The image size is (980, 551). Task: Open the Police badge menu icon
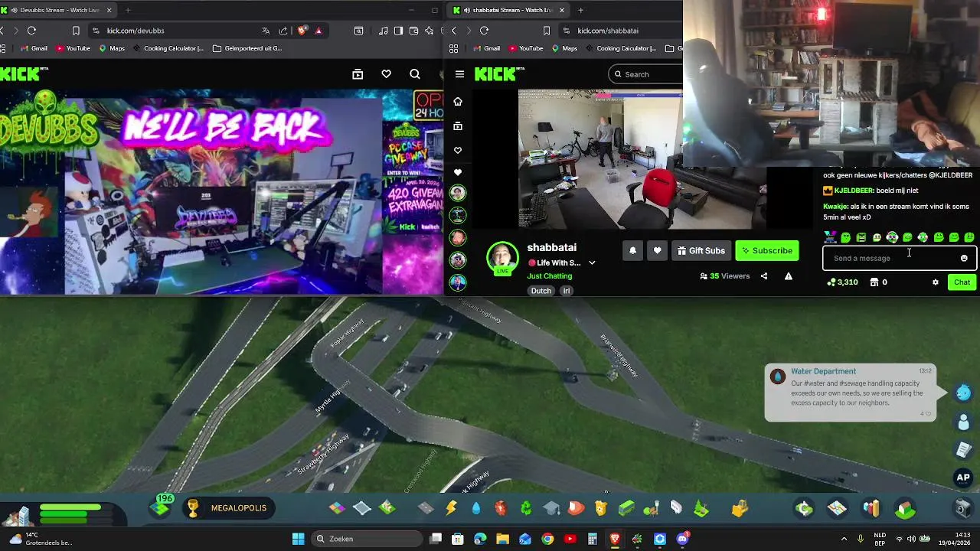pyautogui.click(x=601, y=508)
